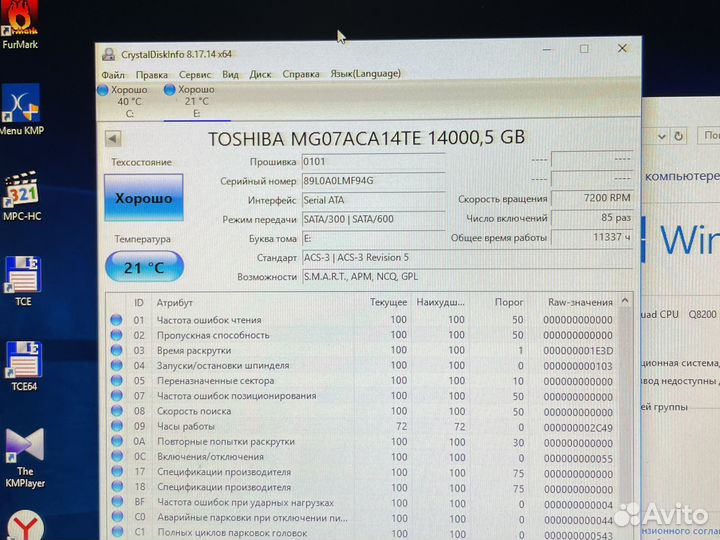720x540 pixels.
Task: Click raw value 000000002C49
Action: (578, 428)
